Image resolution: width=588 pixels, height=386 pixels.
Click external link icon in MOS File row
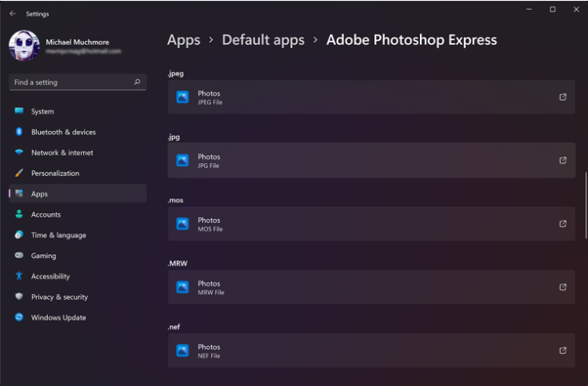(563, 223)
